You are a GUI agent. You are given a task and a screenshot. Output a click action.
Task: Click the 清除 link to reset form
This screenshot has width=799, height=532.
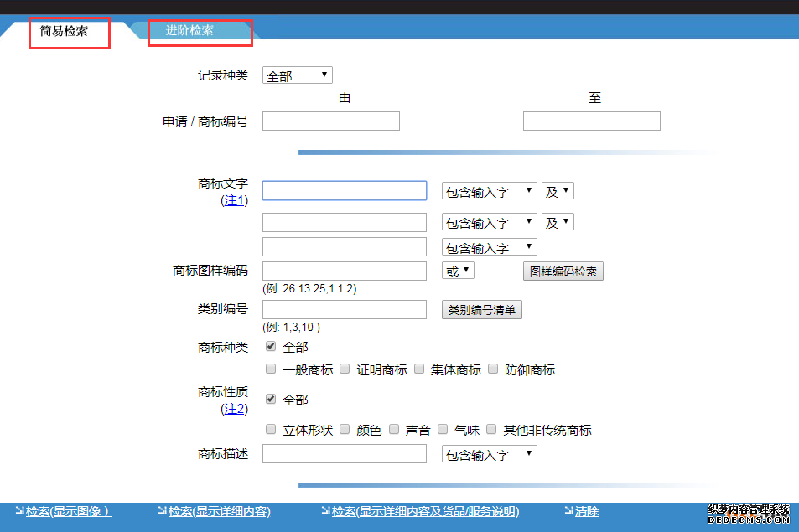(586, 511)
